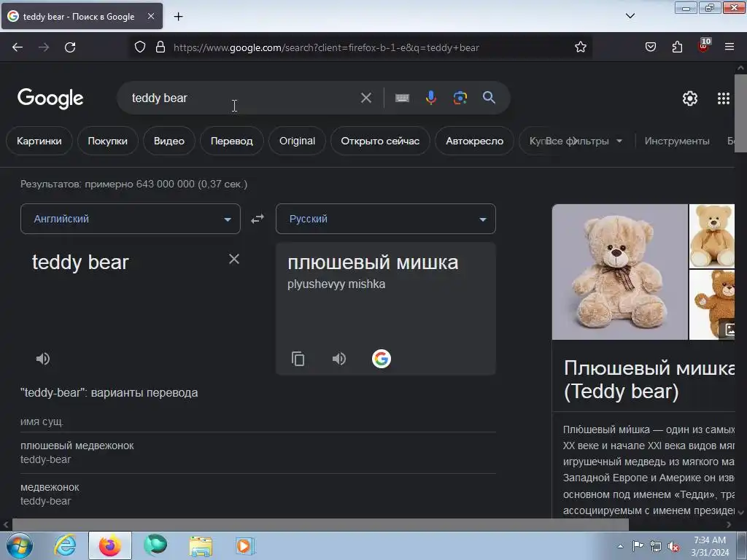Viewport: 747px width, 560px height.
Task: Launch Internet Explorer from taskbar
Action: (65, 545)
